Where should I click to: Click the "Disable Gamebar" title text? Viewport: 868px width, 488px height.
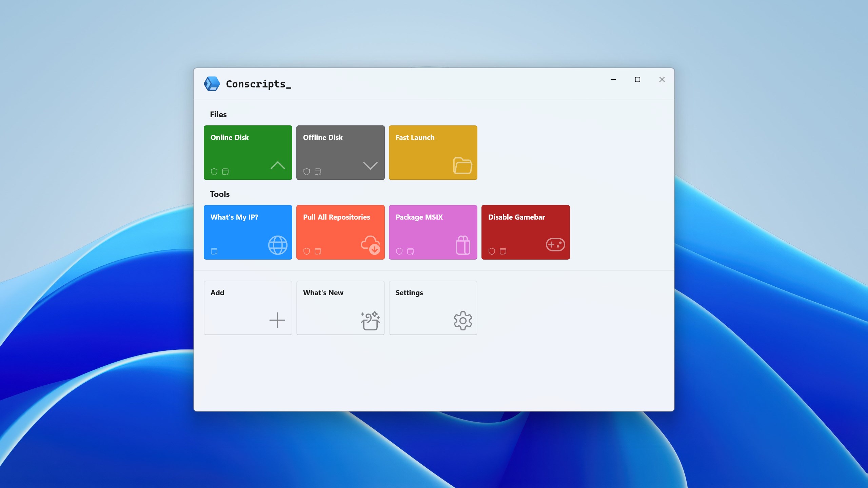pyautogui.click(x=516, y=217)
